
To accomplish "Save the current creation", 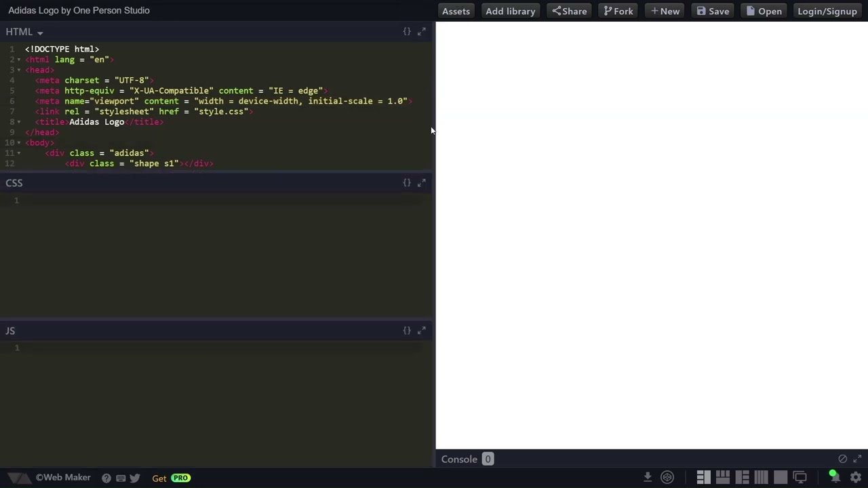I will [x=713, y=11].
